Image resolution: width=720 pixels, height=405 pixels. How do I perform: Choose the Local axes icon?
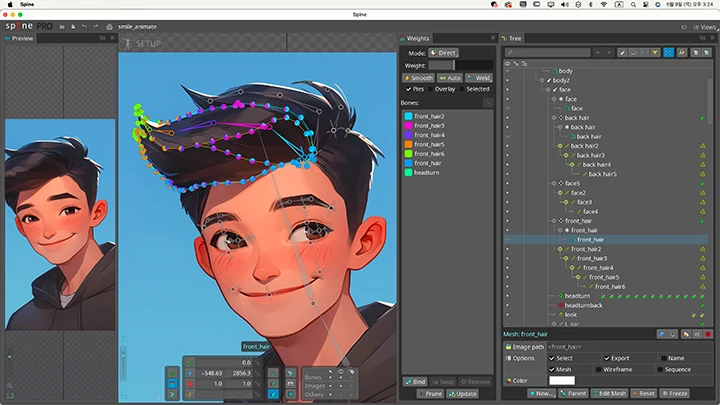pos(273,373)
